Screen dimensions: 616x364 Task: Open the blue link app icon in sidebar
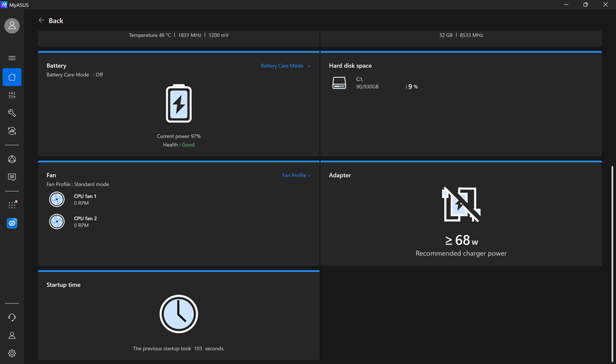tap(12, 224)
